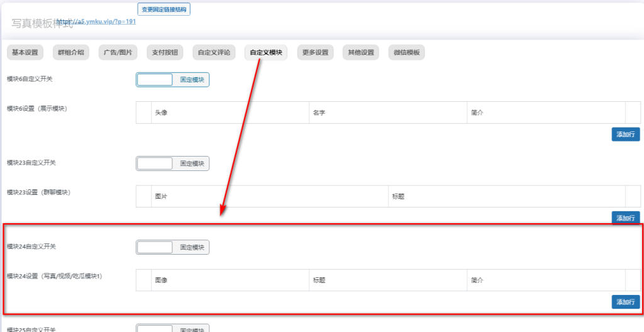
Task: Select the 自定义模块 tab
Action: (x=266, y=53)
